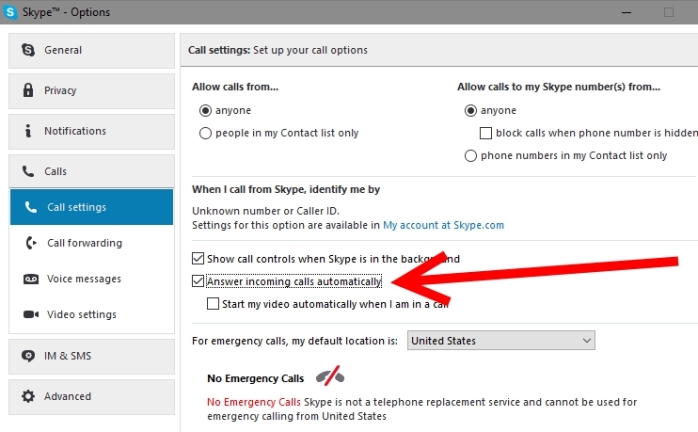Select the Call settings tab in sidebar
The height and width of the screenshot is (432, 698).
(x=91, y=207)
